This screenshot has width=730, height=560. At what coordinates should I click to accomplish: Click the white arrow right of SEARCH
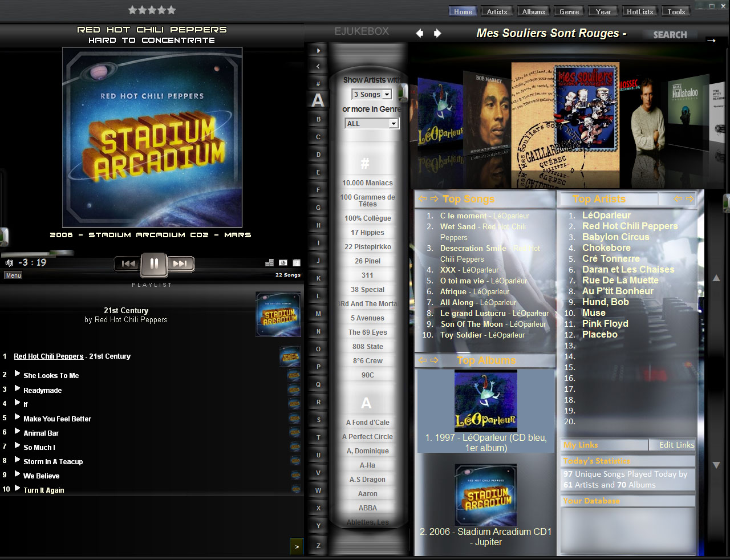711,40
